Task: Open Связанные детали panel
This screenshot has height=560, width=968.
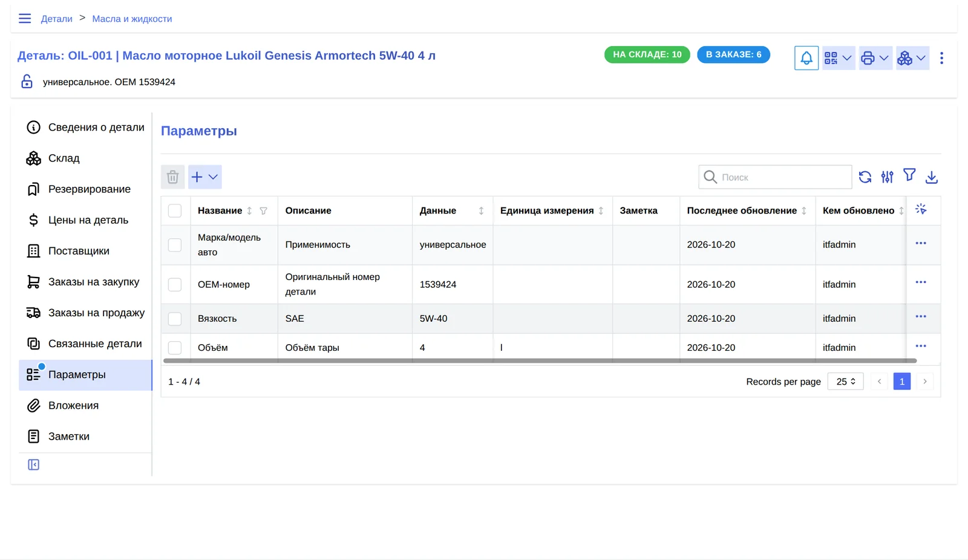Action: 85,343
